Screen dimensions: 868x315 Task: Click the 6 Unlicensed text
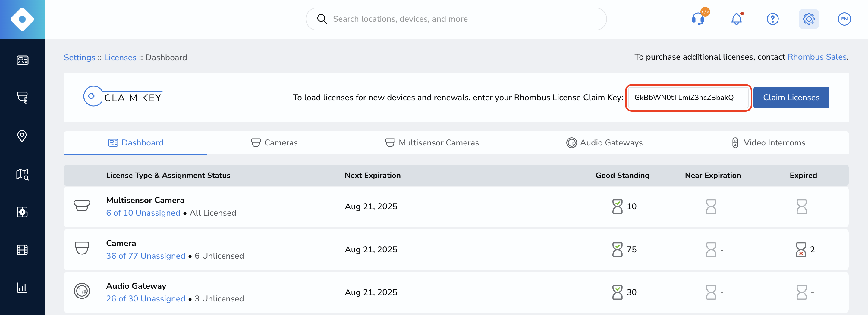coord(219,256)
